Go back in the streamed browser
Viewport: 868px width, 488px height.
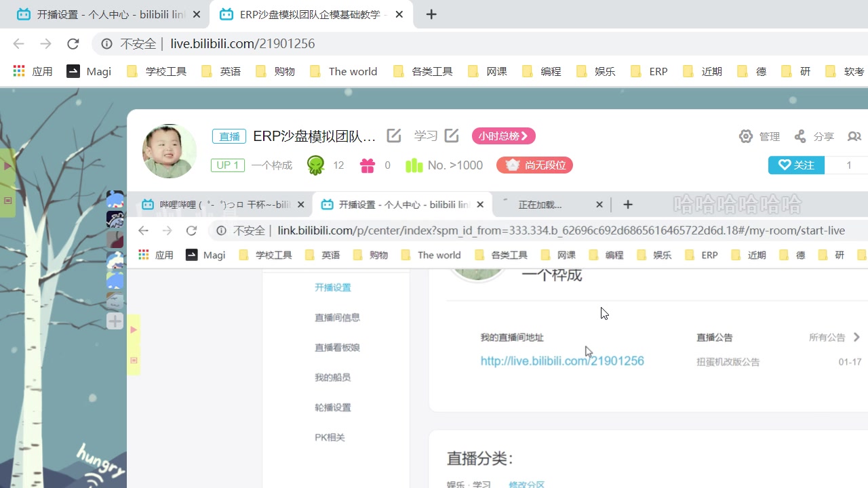(143, 230)
